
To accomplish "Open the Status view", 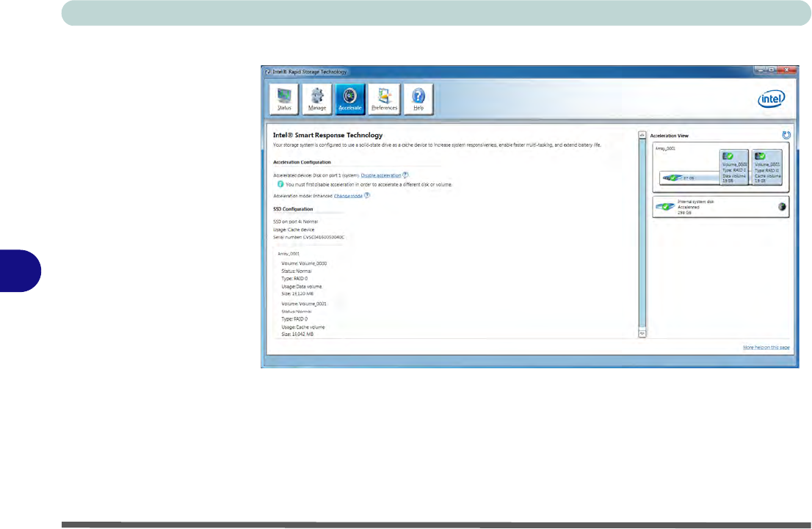I will point(284,99).
